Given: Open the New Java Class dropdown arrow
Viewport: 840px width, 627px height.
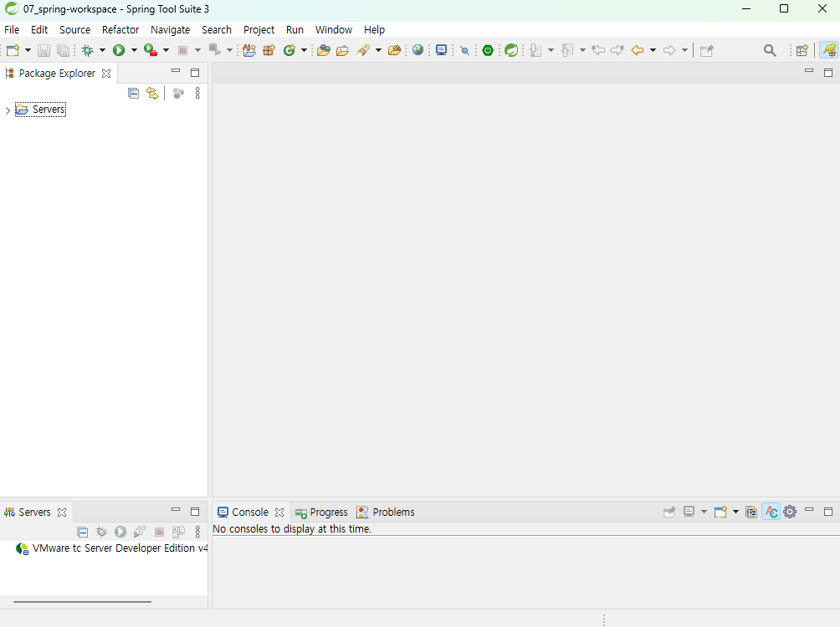Looking at the screenshot, I should coord(304,50).
